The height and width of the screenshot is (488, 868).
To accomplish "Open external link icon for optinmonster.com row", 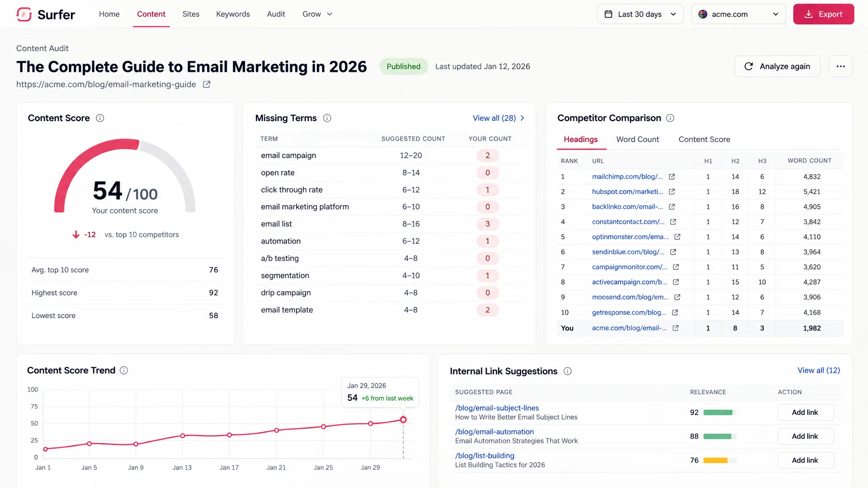I will tap(677, 237).
